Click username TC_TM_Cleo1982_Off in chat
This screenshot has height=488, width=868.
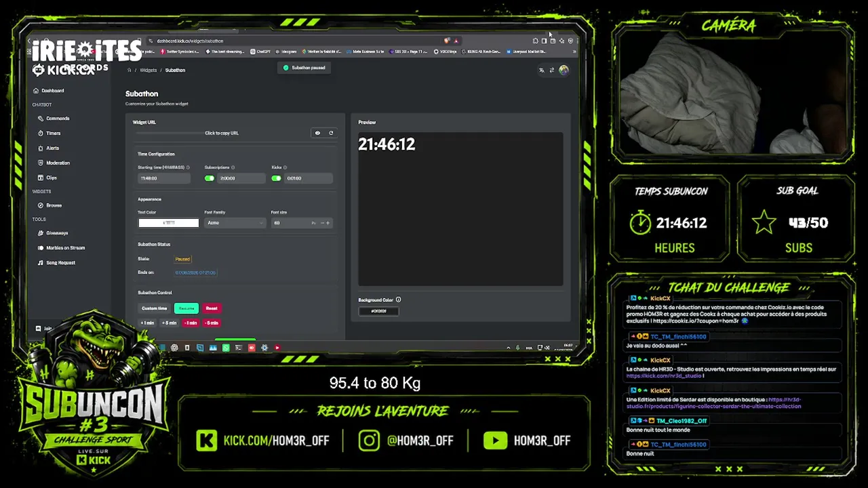[682, 421]
